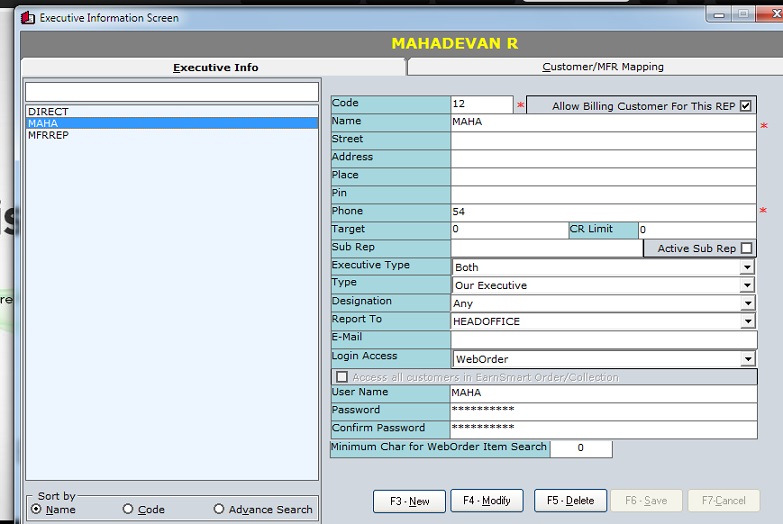Click the F5 - Delete button
Image resolution: width=783 pixels, height=524 pixels.
coord(570,501)
